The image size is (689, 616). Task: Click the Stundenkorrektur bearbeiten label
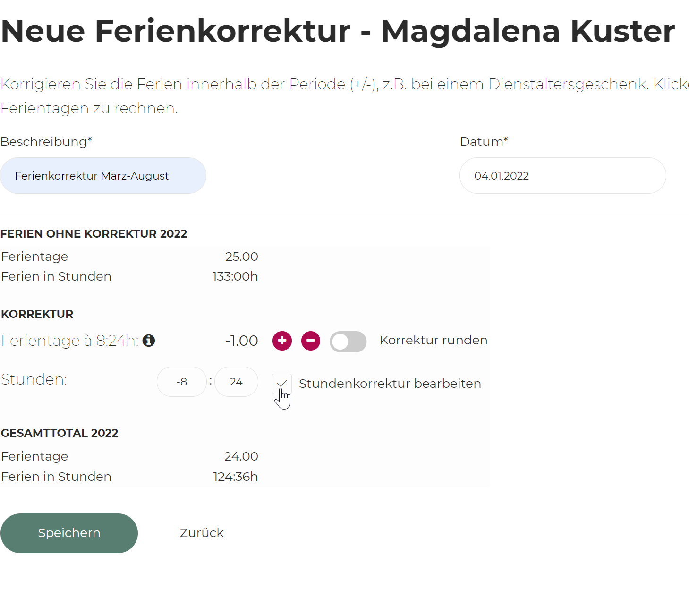390,384
